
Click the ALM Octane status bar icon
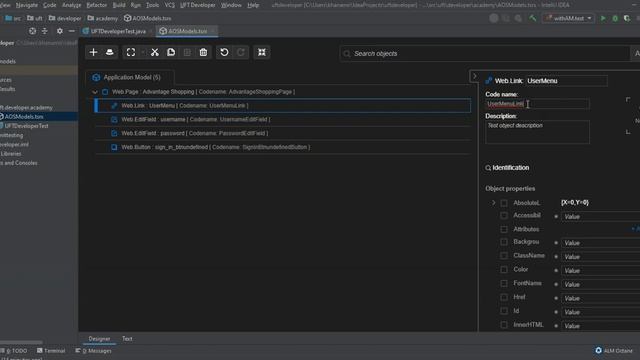point(598,350)
